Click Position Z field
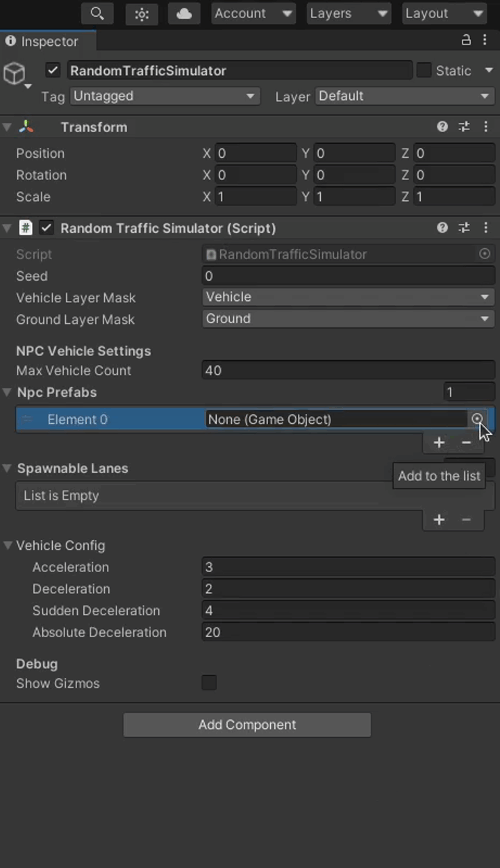Screen dimensions: 500x868 (454, 153)
